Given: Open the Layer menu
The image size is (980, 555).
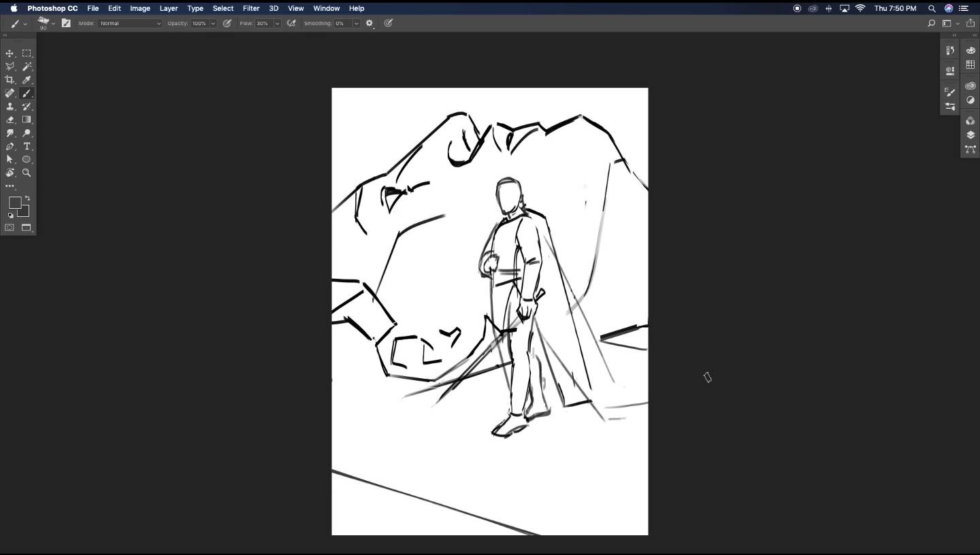Looking at the screenshot, I should (168, 8).
